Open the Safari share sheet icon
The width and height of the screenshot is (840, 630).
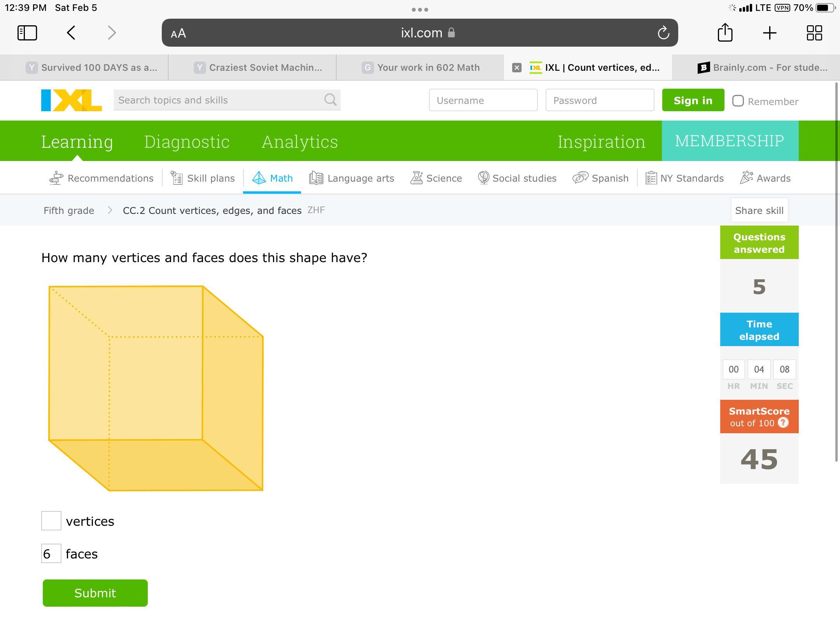pos(725,33)
